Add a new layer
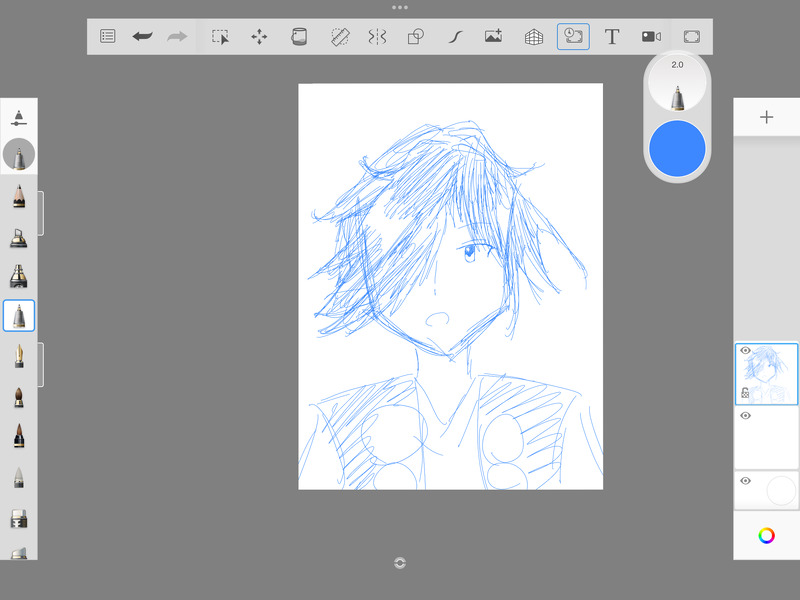This screenshot has height=600, width=800. click(766, 117)
